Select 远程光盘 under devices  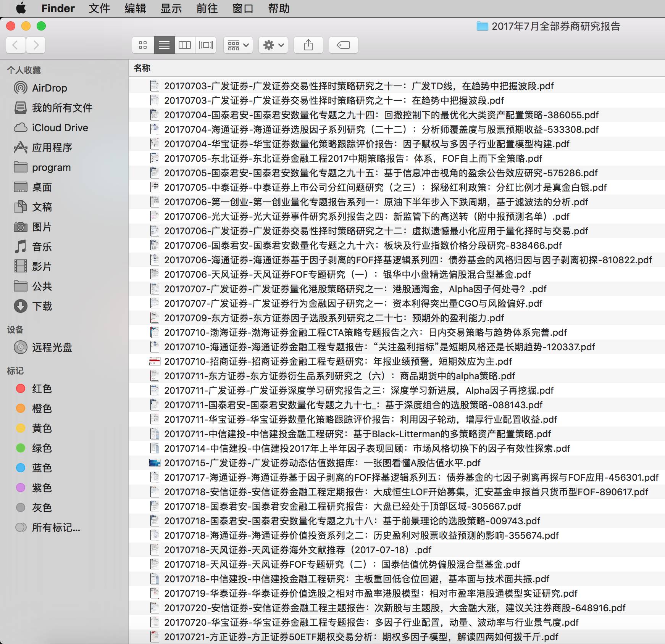click(43, 348)
